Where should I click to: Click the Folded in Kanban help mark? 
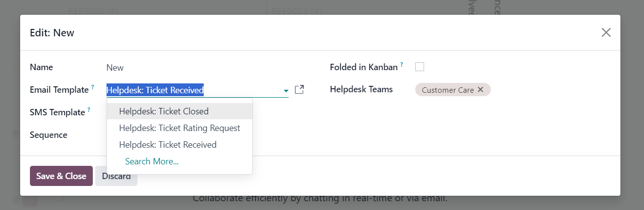pos(402,65)
